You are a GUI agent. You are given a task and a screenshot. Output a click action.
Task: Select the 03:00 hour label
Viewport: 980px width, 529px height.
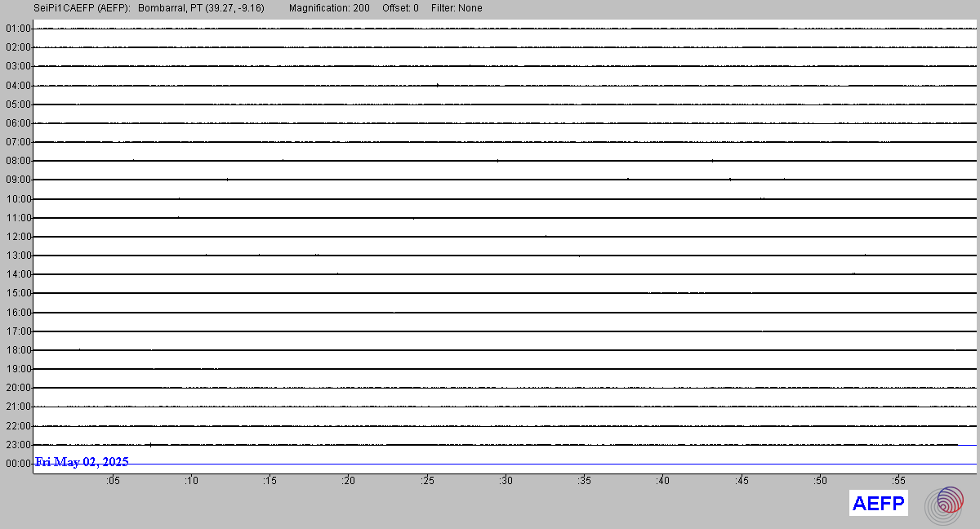click(18, 66)
